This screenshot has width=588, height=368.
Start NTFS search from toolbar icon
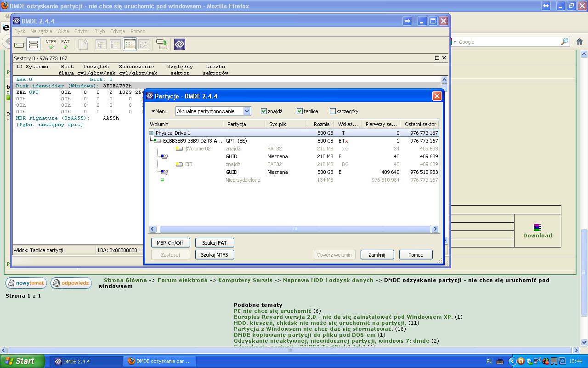(x=51, y=44)
